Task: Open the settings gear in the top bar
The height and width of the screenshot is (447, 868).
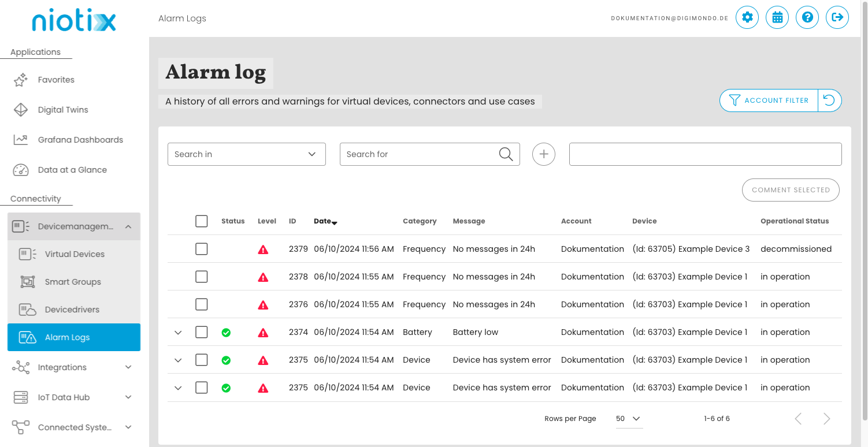Action: click(x=747, y=17)
